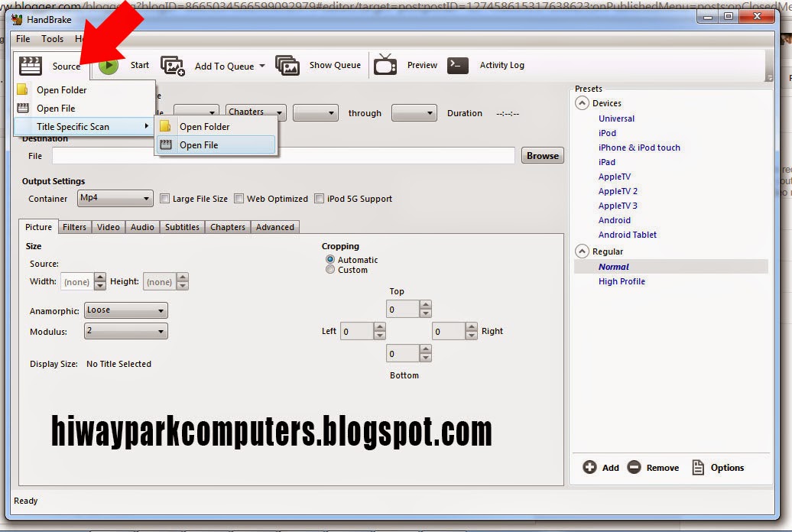The image size is (792, 532).
Task: Switch to the Advanced tab
Action: point(274,227)
